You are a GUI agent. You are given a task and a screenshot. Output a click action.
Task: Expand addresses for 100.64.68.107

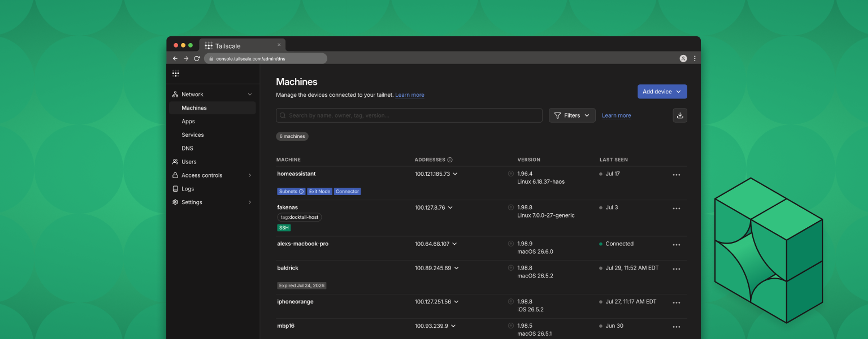[454, 244]
